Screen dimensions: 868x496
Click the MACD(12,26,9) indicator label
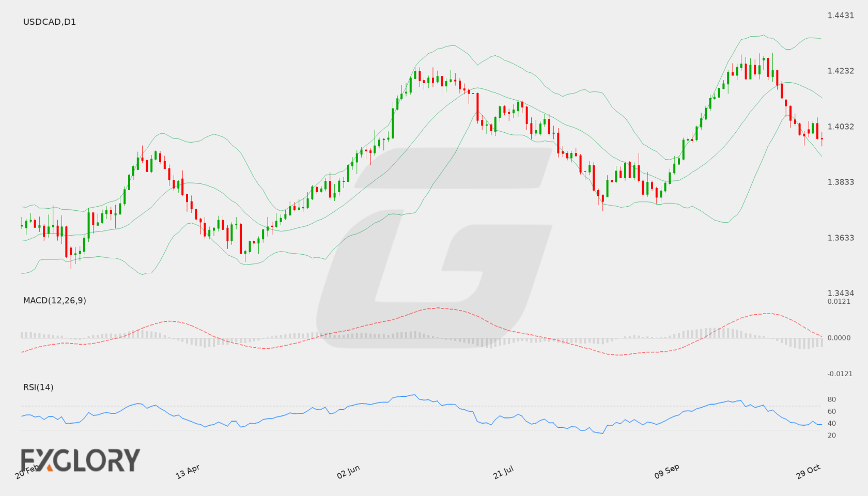tap(55, 300)
